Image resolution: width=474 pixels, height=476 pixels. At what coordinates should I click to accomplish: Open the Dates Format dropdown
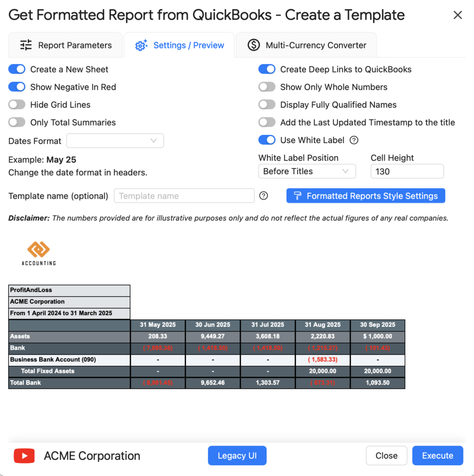click(115, 140)
